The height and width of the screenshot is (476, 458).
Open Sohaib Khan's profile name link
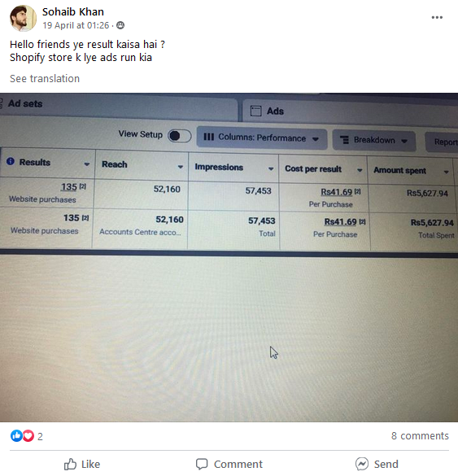[x=73, y=12]
